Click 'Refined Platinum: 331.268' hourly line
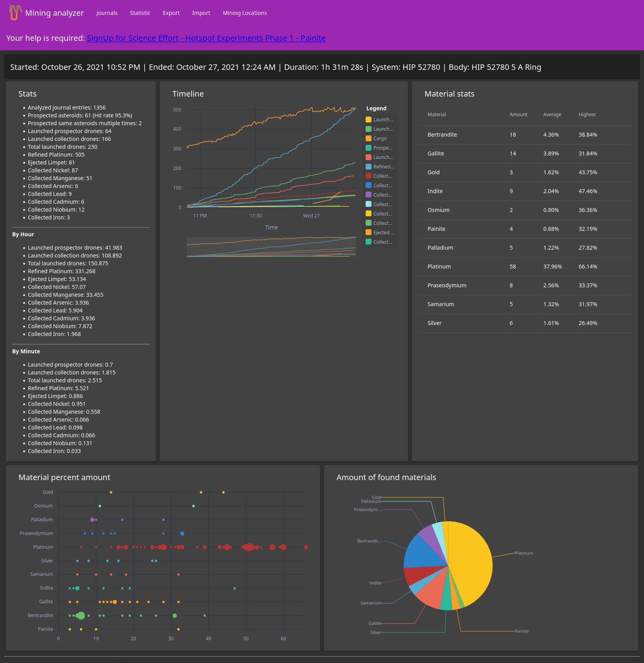 pos(62,271)
